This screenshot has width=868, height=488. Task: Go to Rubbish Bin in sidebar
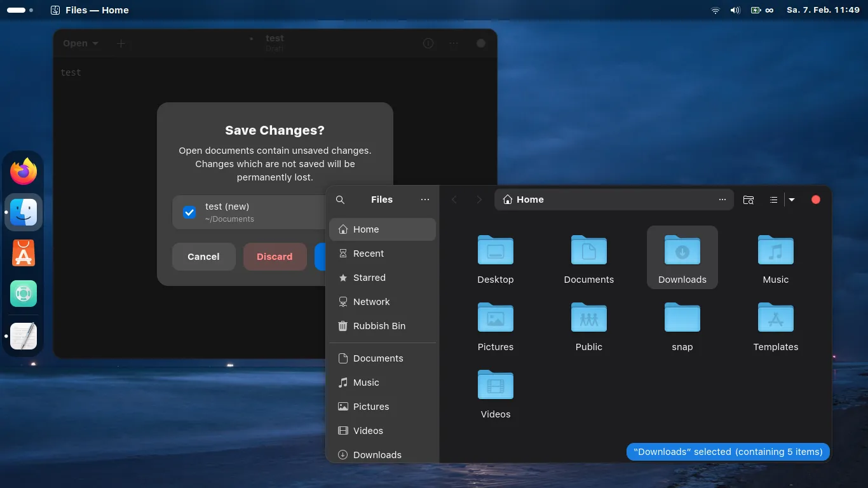379,326
